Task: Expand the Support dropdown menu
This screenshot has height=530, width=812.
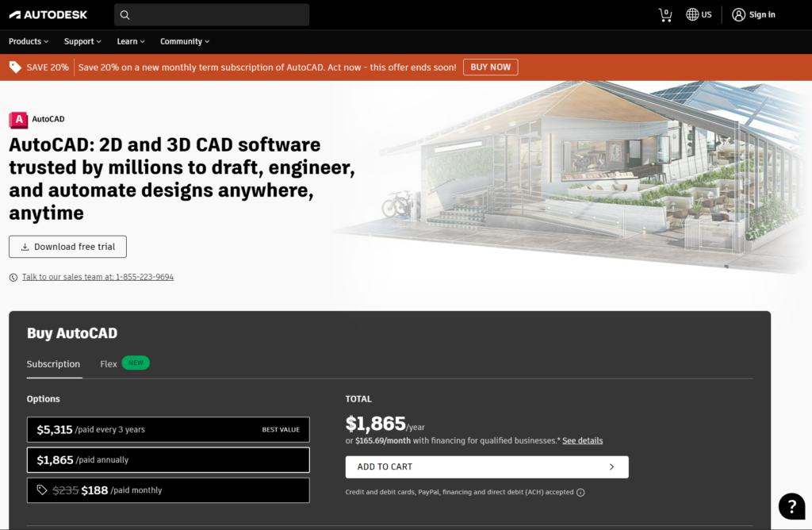Action: click(82, 41)
